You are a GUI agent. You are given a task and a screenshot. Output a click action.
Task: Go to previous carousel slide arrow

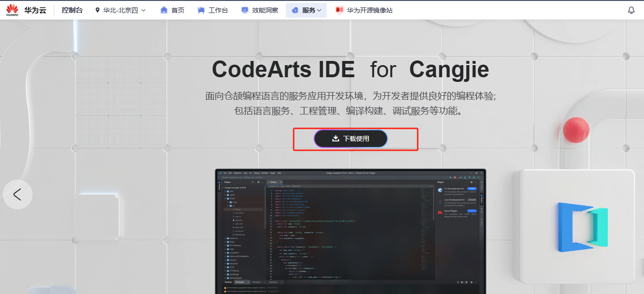[18, 194]
